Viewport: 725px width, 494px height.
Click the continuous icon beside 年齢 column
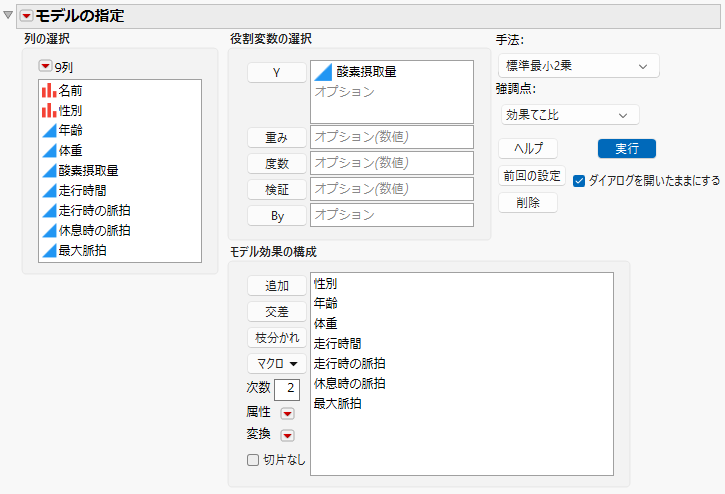point(49,131)
